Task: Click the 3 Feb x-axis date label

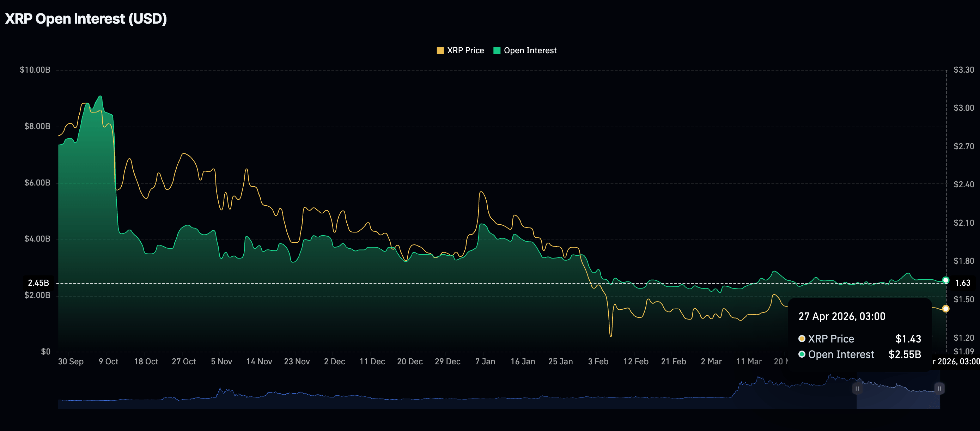Action: coord(598,362)
